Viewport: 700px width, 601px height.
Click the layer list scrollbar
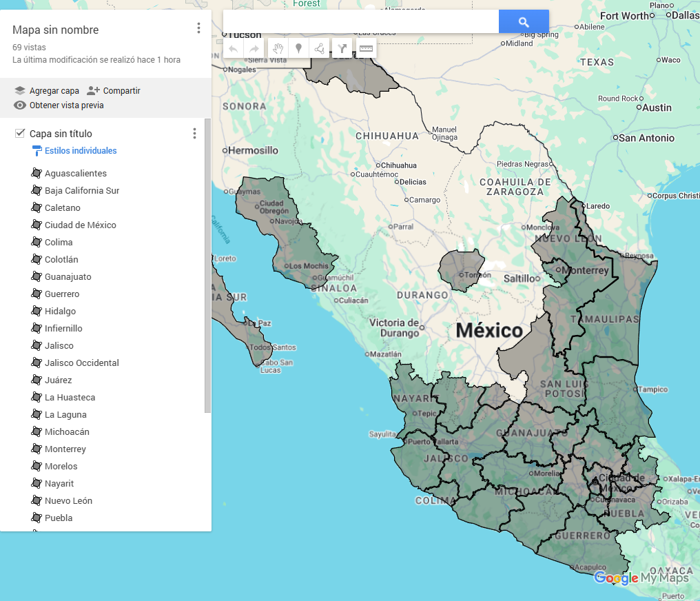click(x=207, y=265)
